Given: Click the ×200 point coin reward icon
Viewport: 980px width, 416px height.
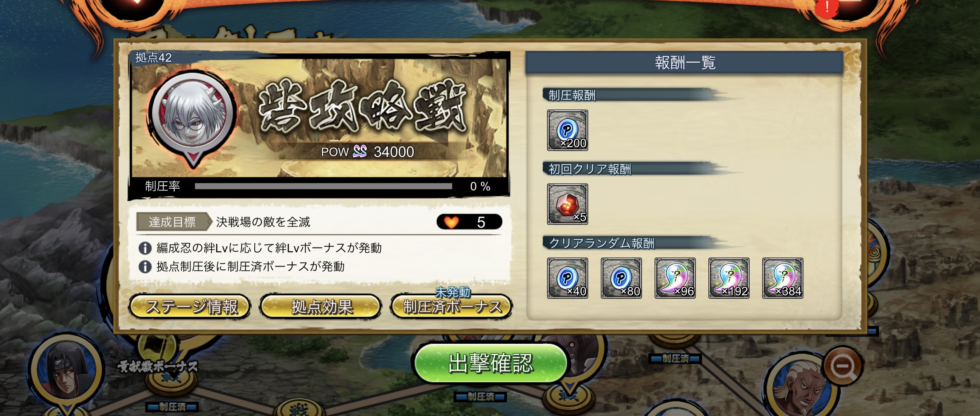Looking at the screenshot, I should [567, 130].
